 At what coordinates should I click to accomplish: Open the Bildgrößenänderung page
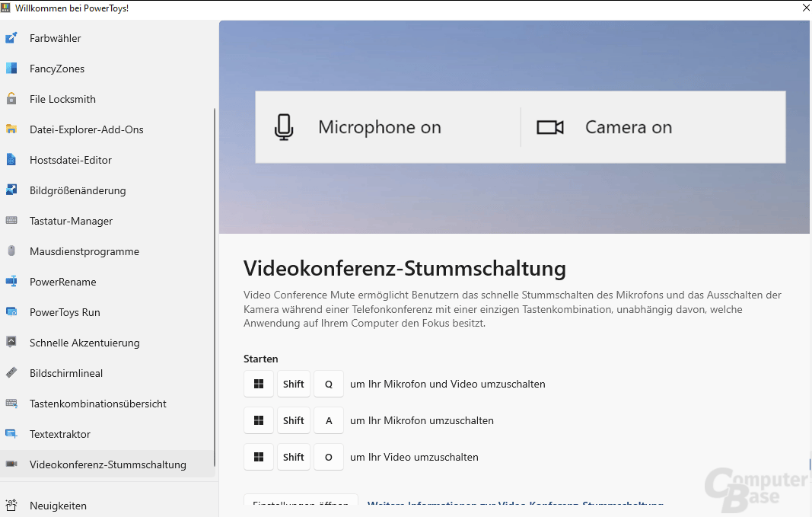coord(107,190)
